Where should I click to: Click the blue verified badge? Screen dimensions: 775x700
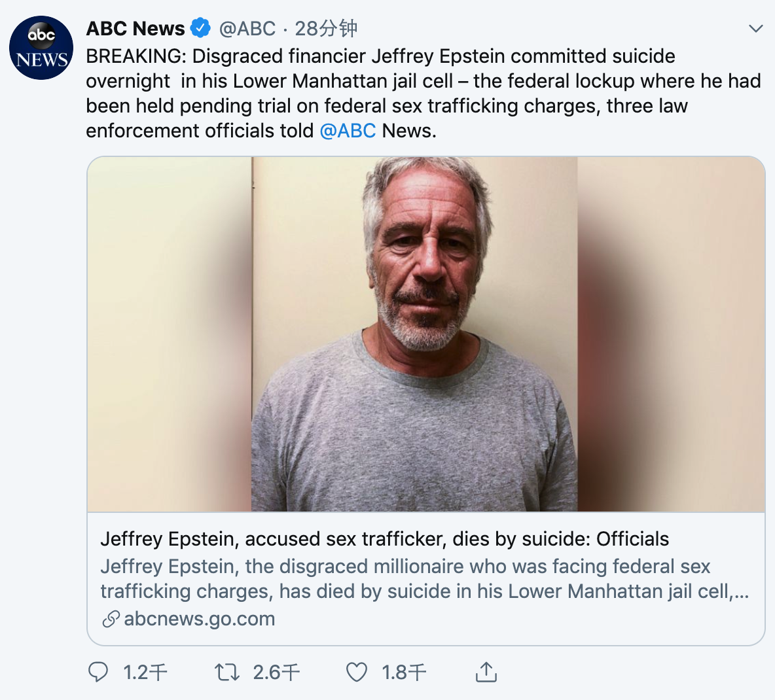[200, 28]
